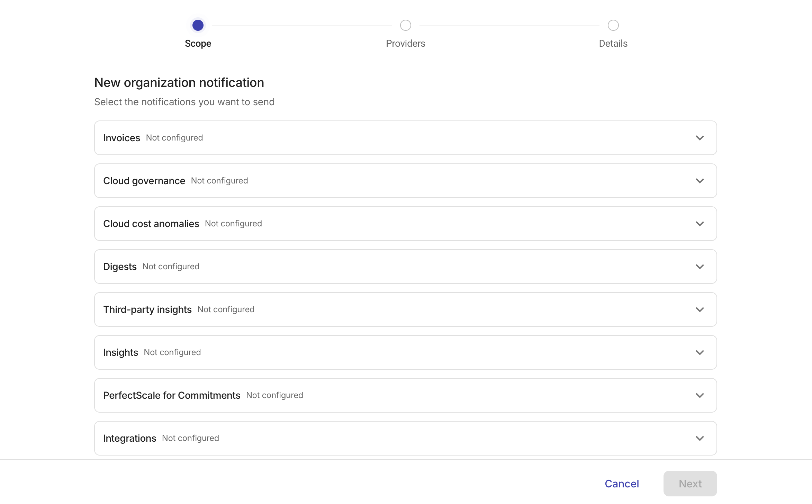The width and height of the screenshot is (812, 504).
Task: Click 'Select the notifications you want to send'
Action: pyautogui.click(x=184, y=102)
